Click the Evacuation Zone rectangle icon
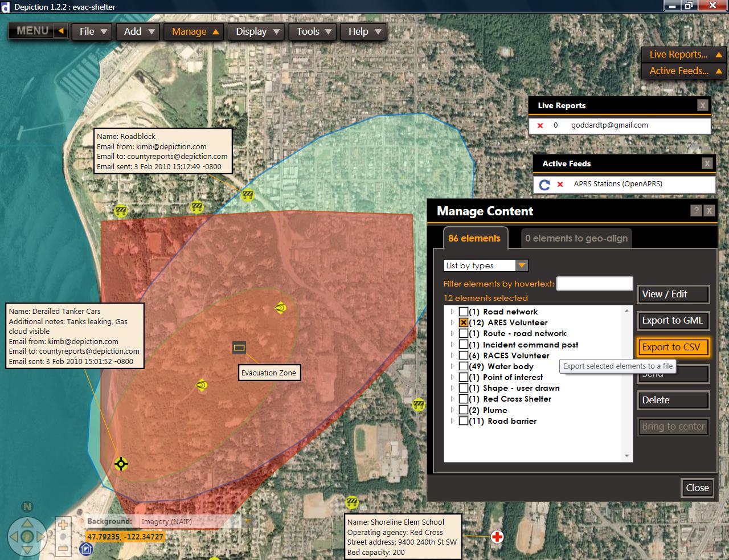Screen dimensions: 729x560 pos(239,348)
